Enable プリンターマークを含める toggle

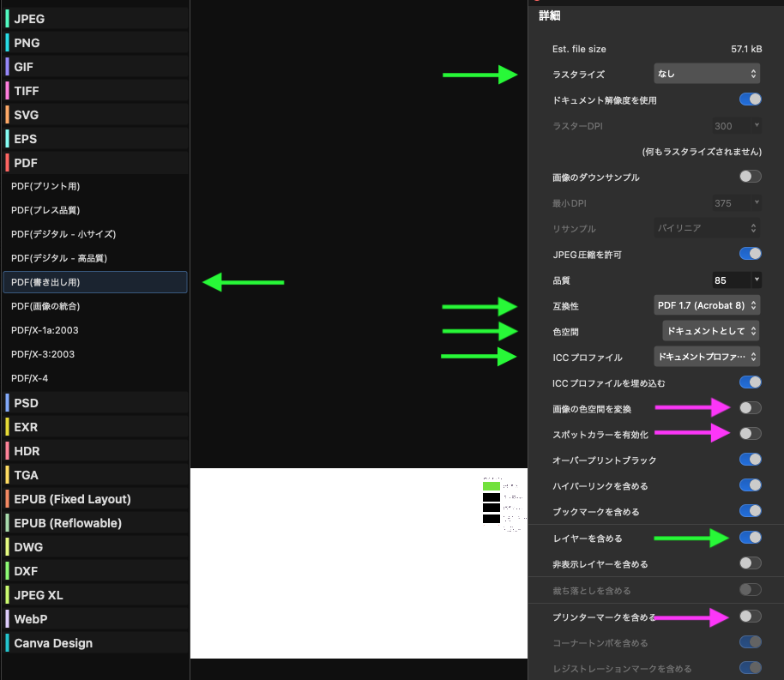pyautogui.click(x=750, y=616)
